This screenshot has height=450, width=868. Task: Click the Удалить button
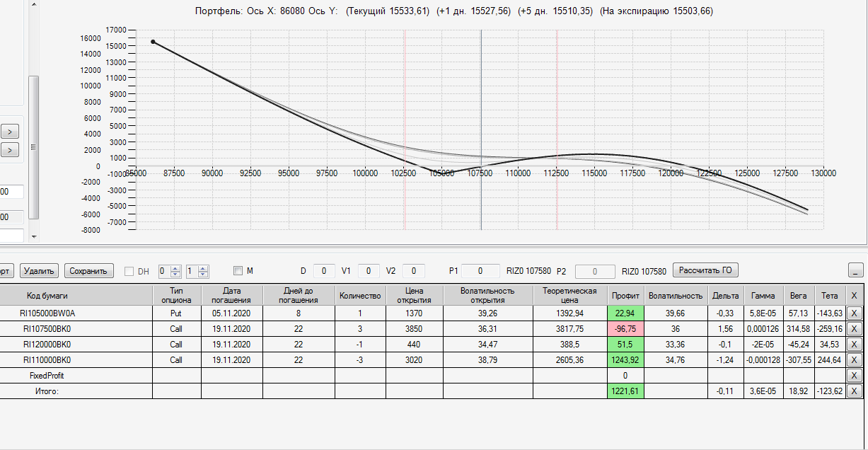(x=40, y=271)
